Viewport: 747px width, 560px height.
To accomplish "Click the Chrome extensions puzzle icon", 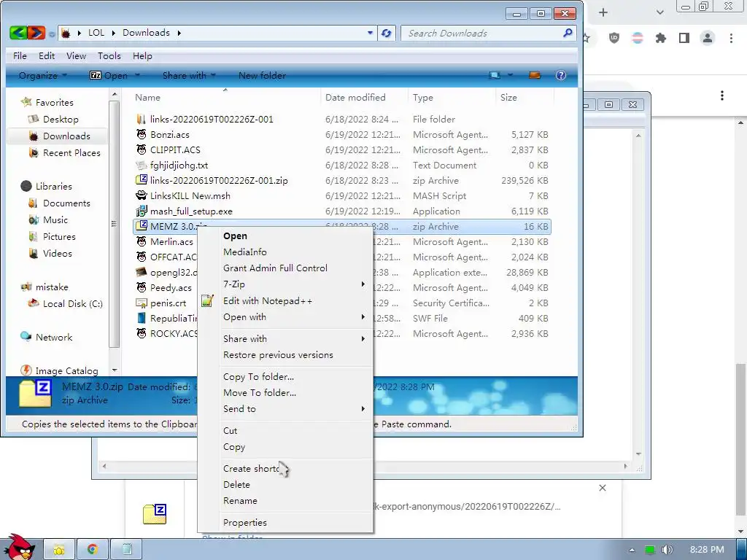I will coord(661,38).
